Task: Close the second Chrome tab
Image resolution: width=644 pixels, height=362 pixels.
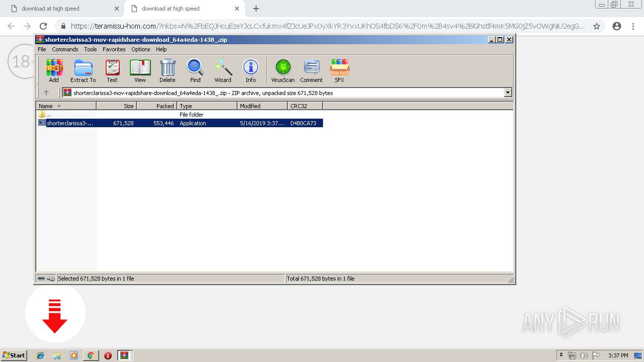Action: pyautogui.click(x=237, y=9)
